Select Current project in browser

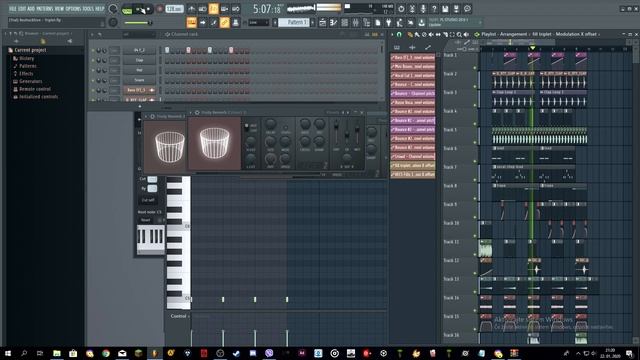(x=30, y=50)
